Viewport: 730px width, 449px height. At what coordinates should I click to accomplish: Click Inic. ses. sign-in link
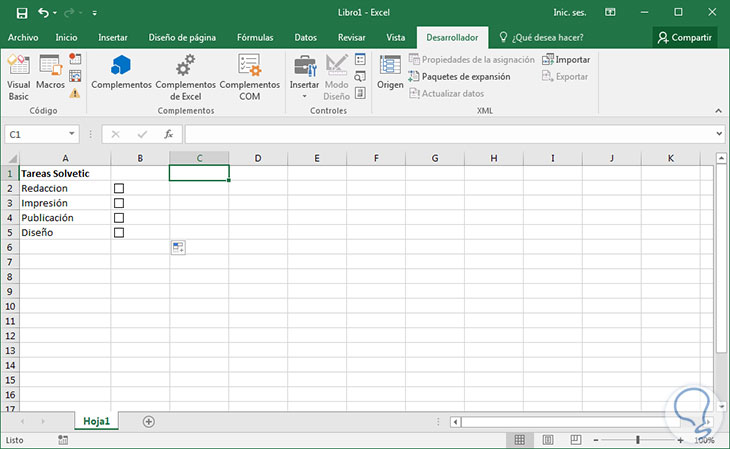point(569,13)
